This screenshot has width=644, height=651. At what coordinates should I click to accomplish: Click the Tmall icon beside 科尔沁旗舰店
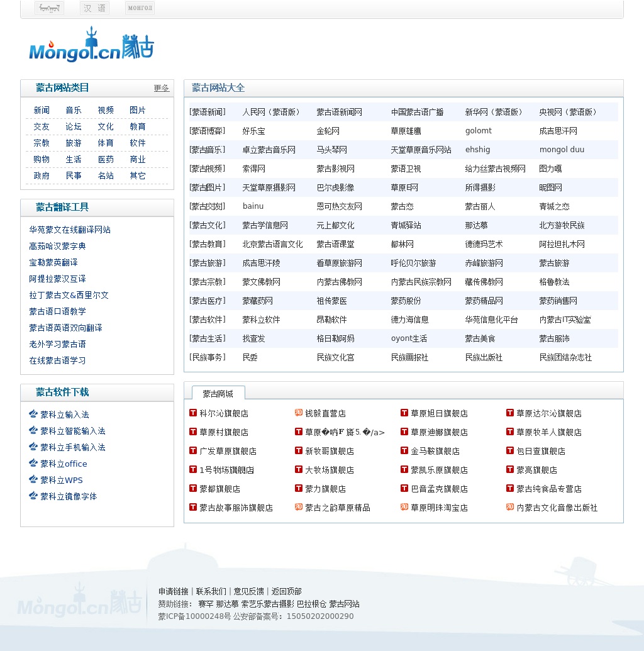pyautogui.click(x=193, y=413)
